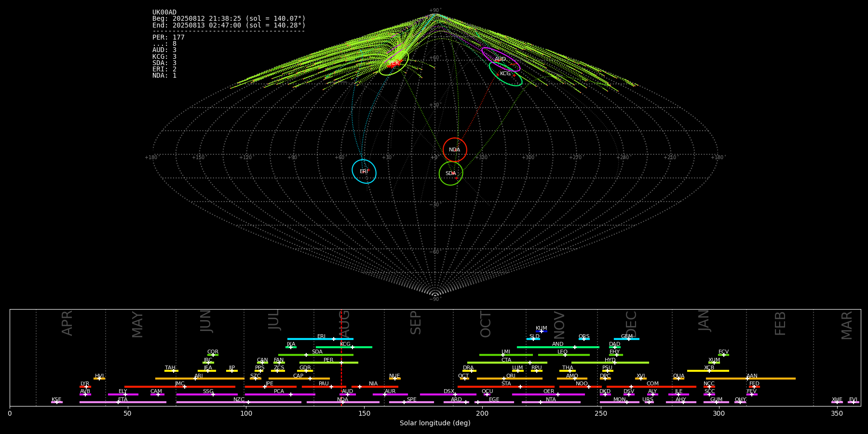Viewport: 868px width, 434px height.
Task: Click the QUA shower bar in timeline
Action: tap(678, 379)
